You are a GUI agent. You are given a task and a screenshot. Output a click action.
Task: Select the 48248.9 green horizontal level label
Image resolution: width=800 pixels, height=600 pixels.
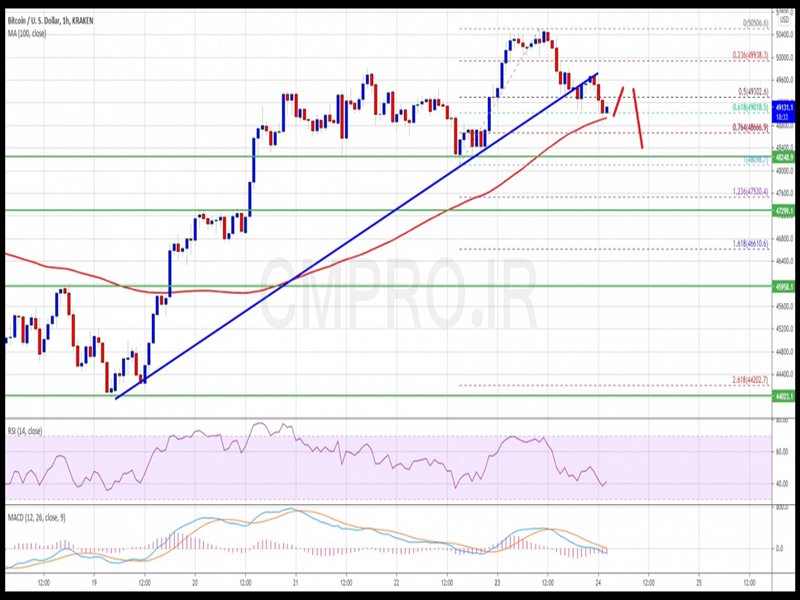[782, 157]
